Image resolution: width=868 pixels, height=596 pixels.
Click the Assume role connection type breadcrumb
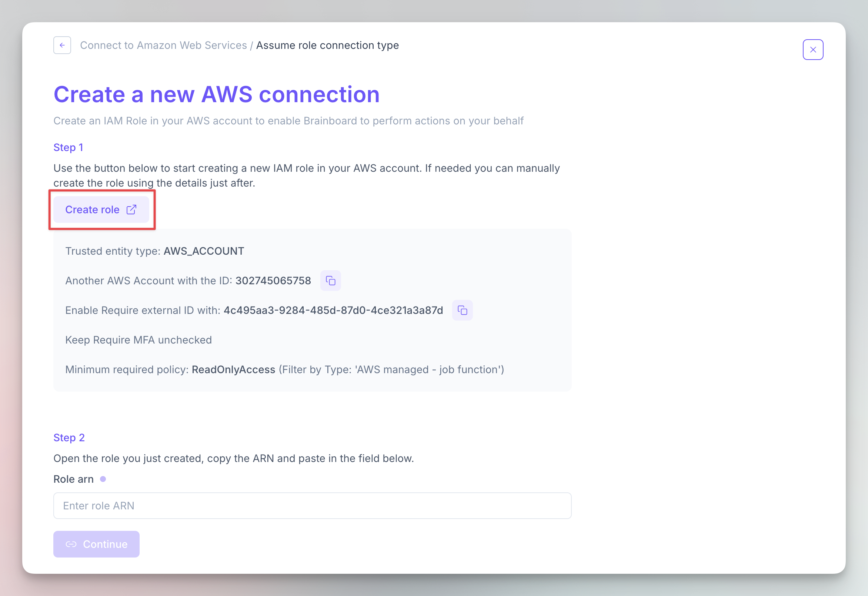(x=327, y=45)
